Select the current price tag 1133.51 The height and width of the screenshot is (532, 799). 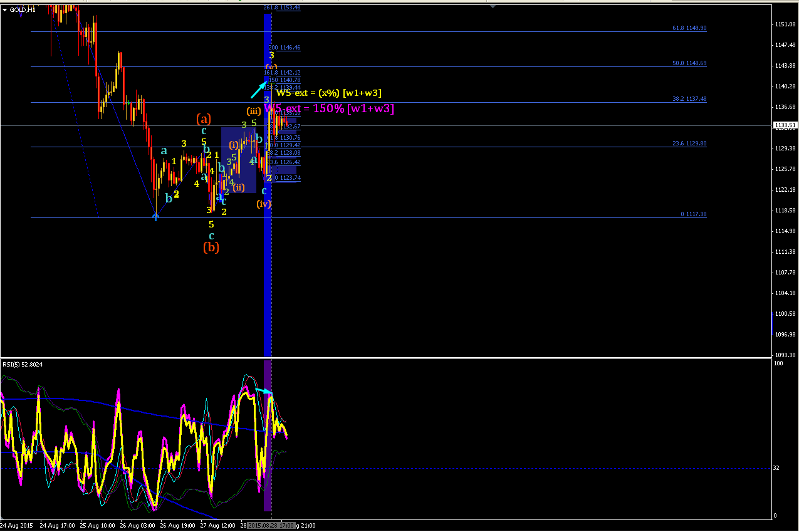pyautogui.click(x=785, y=125)
